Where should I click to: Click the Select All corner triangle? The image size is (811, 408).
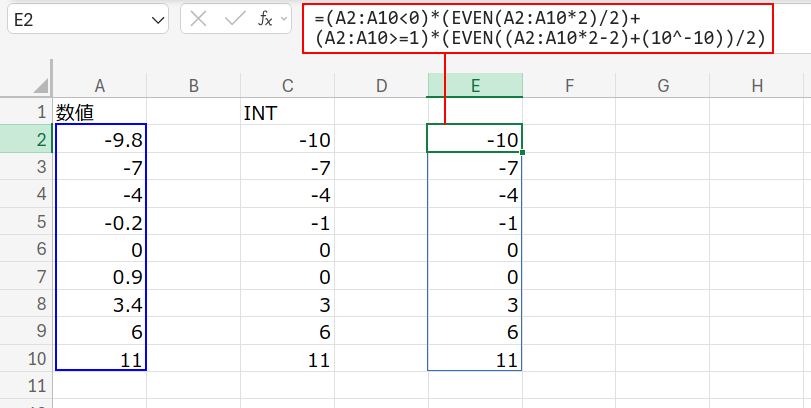coord(40,87)
